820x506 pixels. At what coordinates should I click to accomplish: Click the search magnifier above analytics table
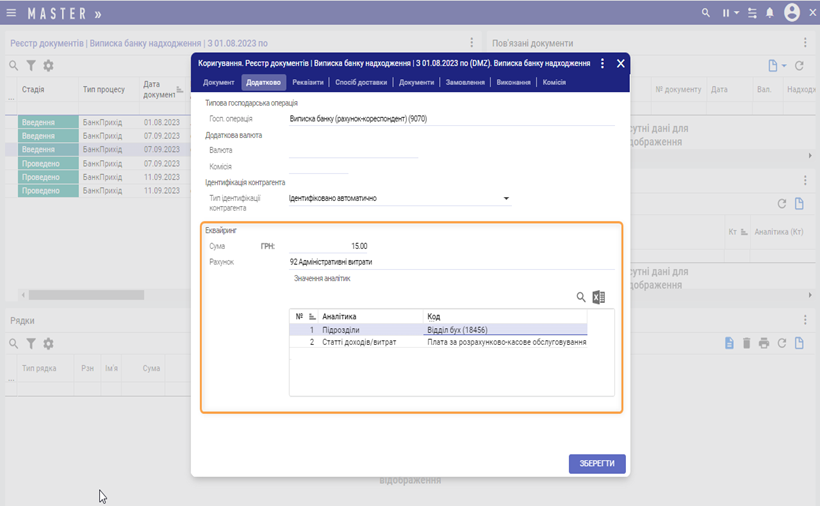[581, 297]
